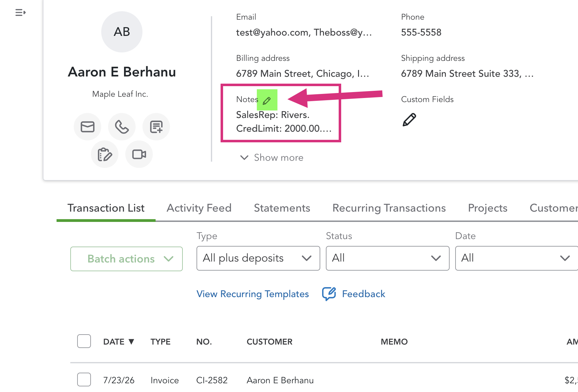
Task: Click the customer name Aaron E Berhanu heading
Action: tap(122, 72)
